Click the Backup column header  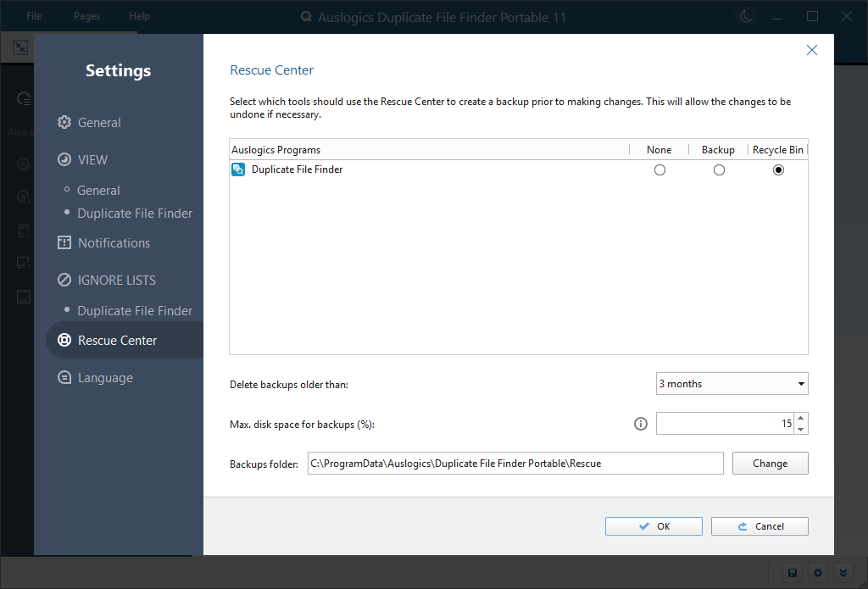[718, 149]
